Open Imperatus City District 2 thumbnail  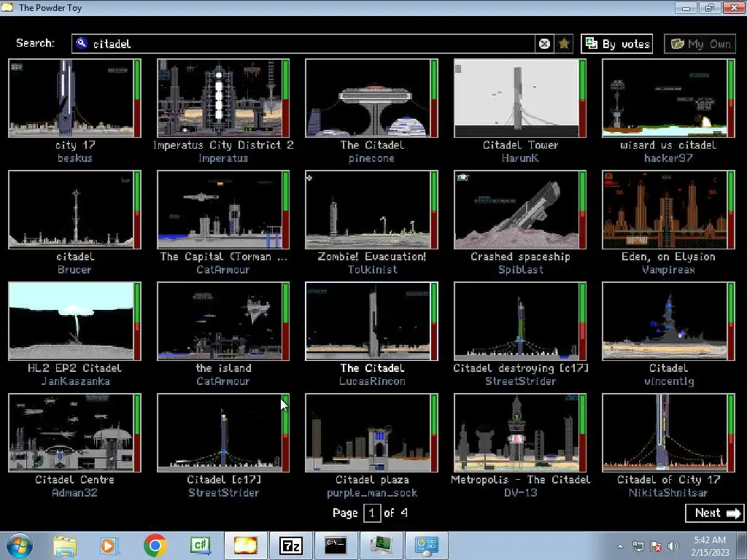(x=220, y=98)
